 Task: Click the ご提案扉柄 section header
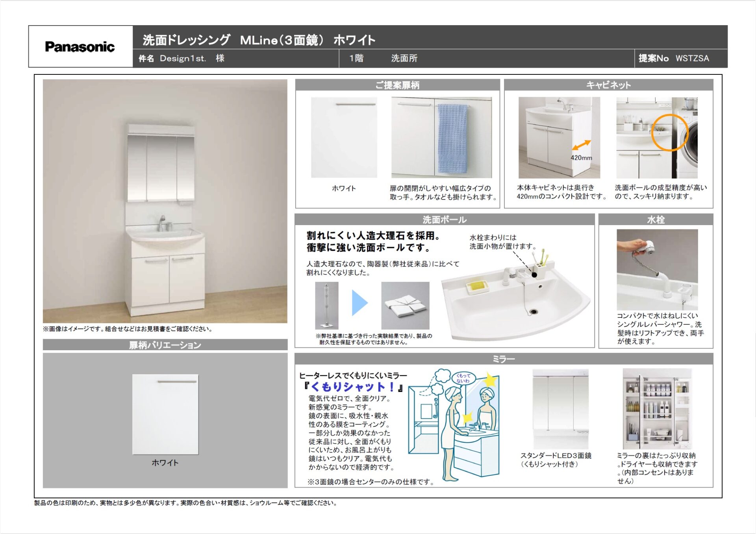click(x=397, y=85)
